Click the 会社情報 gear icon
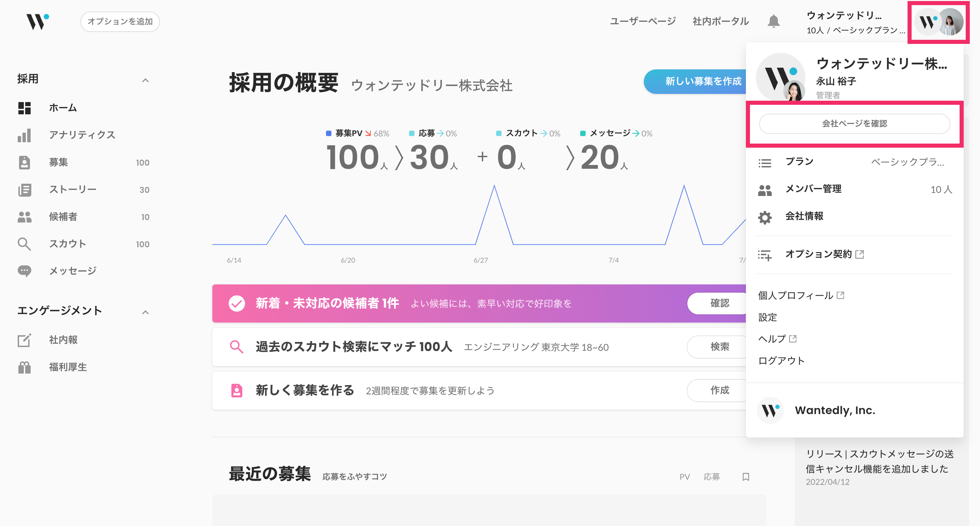This screenshot has height=526, width=980. [765, 217]
